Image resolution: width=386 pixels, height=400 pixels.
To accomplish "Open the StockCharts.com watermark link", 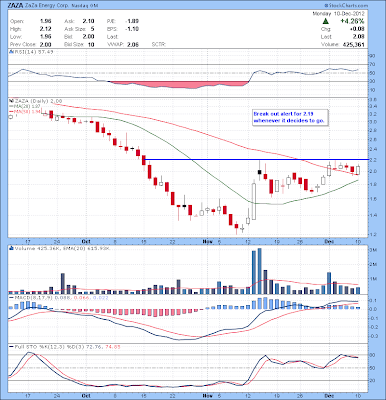I will point(348,6).
